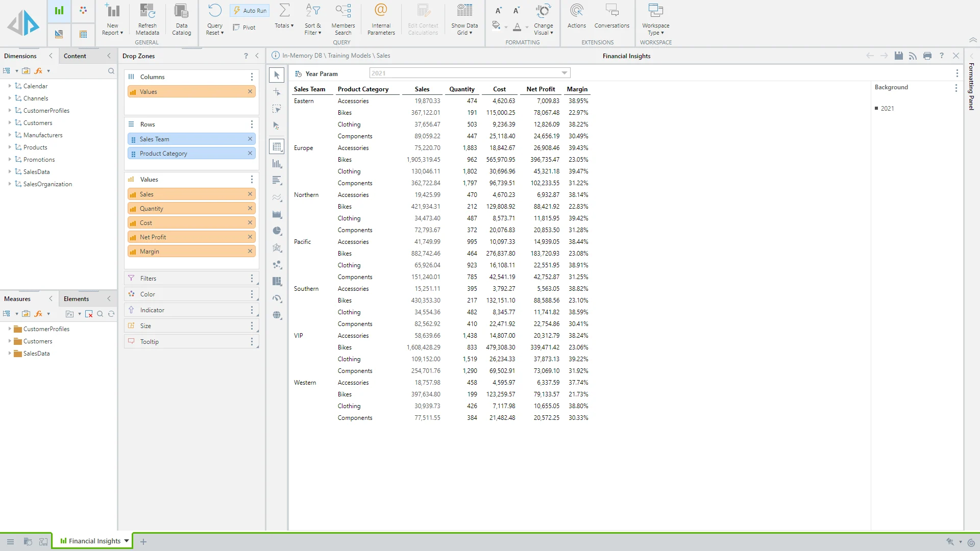Open Internal Parameters
The height and width of the screenshot is (551, 980).
[381, 11]
